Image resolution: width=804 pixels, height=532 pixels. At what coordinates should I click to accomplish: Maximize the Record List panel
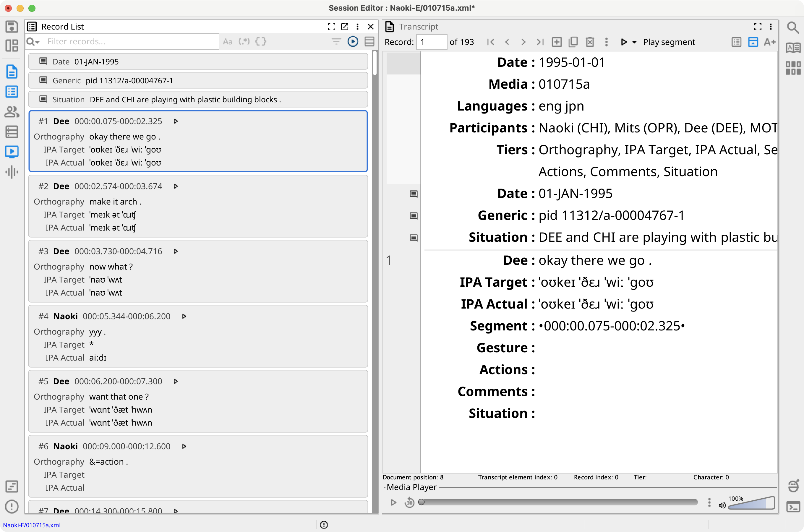[331, 27]
